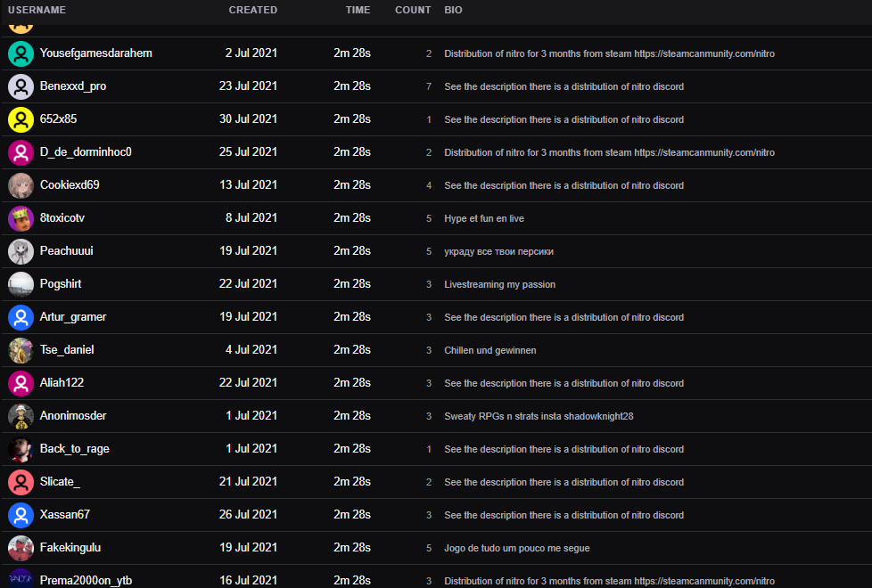Sort by the CREATED column header
Screen dimensions: 872x588
click(x=252, y=10)
